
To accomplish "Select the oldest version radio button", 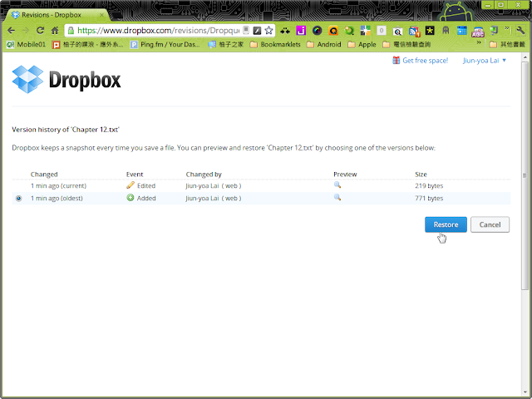I will pyautogui.click(x=18, y=198).
